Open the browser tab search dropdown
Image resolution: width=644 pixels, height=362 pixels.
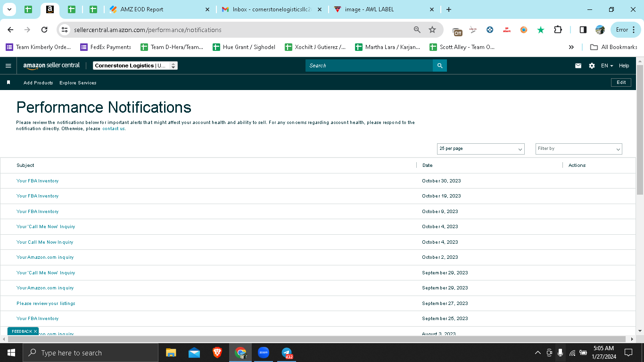click(x=9, y=9)
